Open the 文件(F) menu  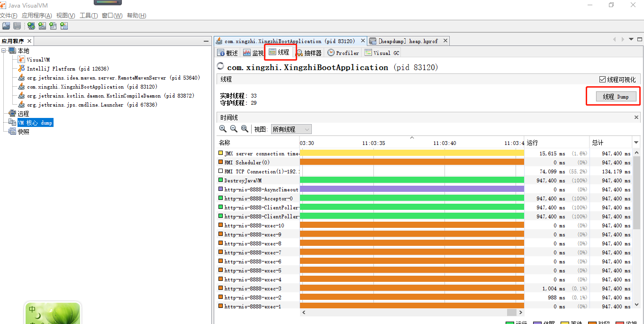9,16
